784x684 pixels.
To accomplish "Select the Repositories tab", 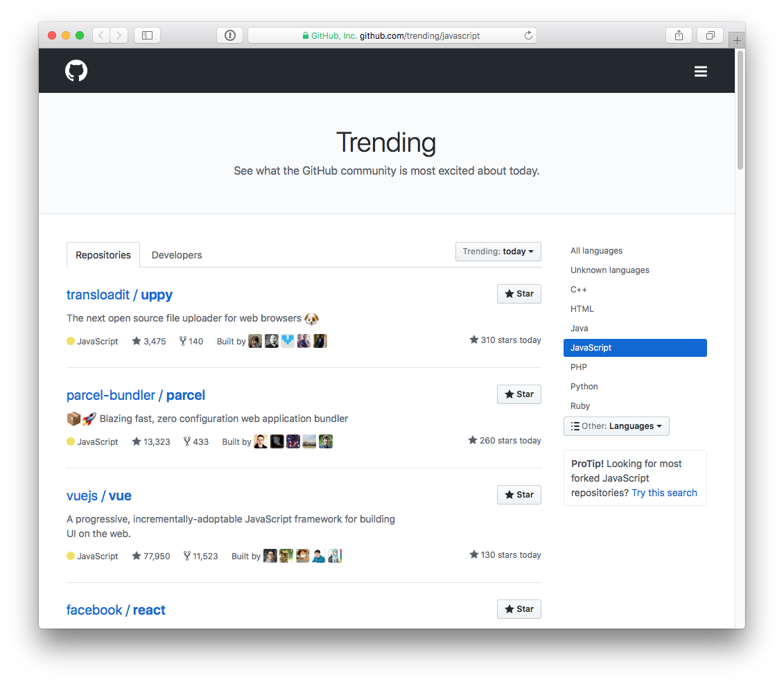I will (x=103, y=255).
